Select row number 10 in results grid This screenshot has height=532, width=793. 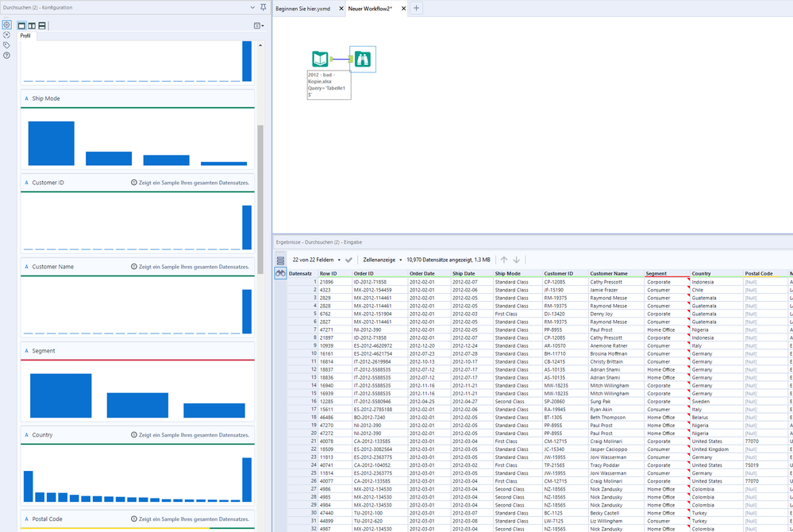point(302,354)
